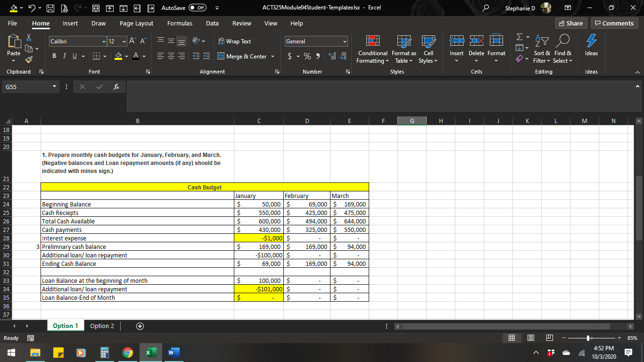Click the Normal view button in status bar

pyautogui.click(x=511, y=337)
